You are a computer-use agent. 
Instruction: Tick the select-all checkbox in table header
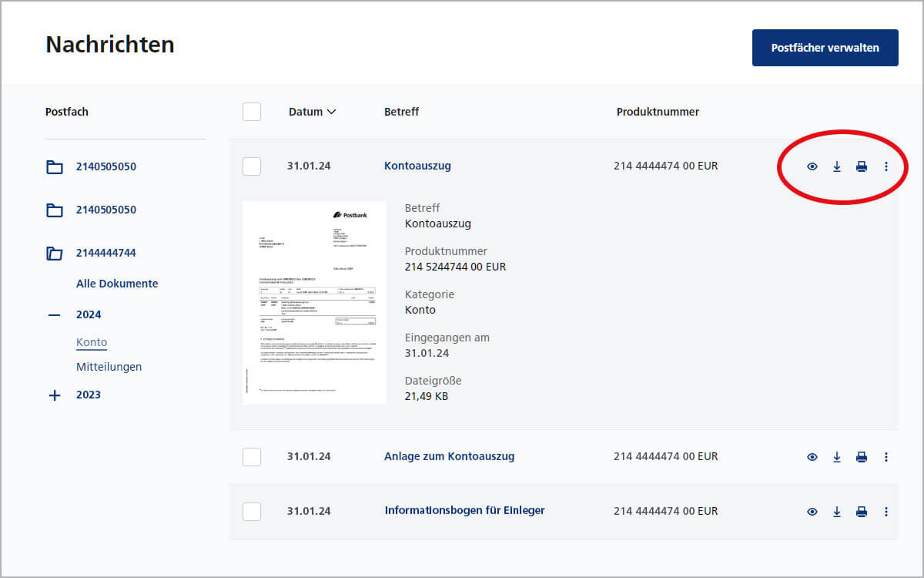coord(252,112)
